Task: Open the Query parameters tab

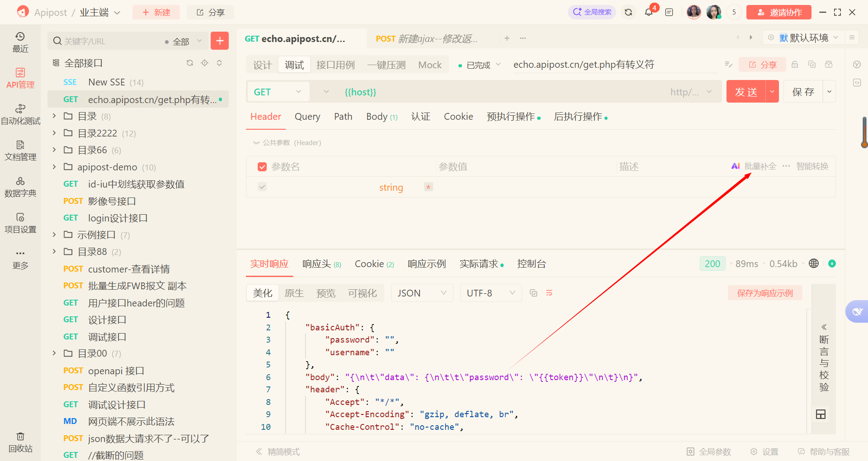Action: 307,117
